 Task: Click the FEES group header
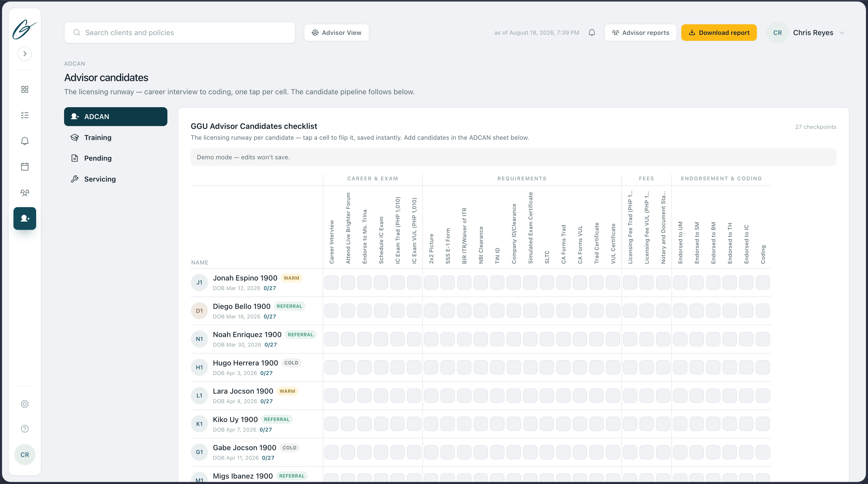(646, 178)
